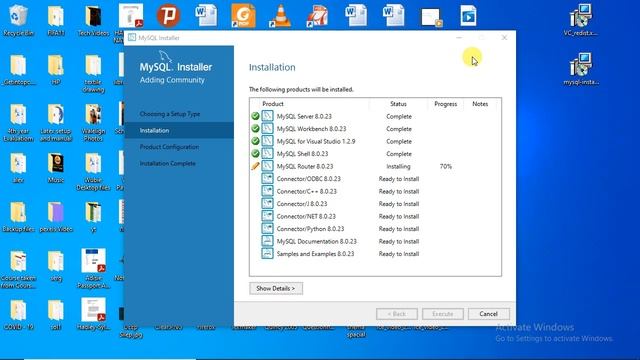Click Complete status of MySQL Shell row
Screen dimensions: 640x360
[399, 154]
